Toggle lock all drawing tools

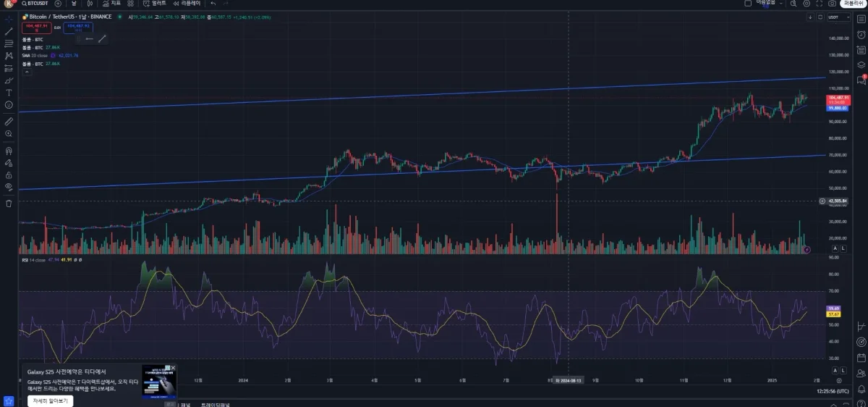[9, 175]
